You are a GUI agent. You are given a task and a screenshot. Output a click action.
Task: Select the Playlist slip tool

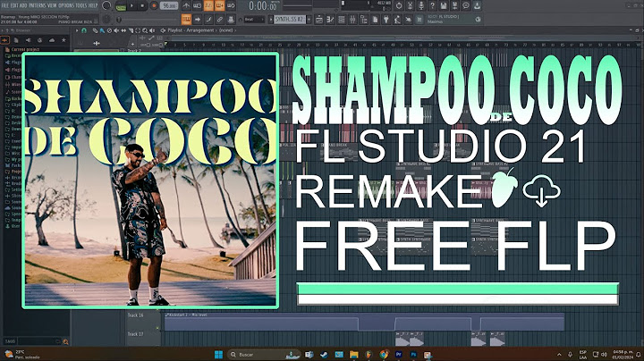click(x=123, y=30)
